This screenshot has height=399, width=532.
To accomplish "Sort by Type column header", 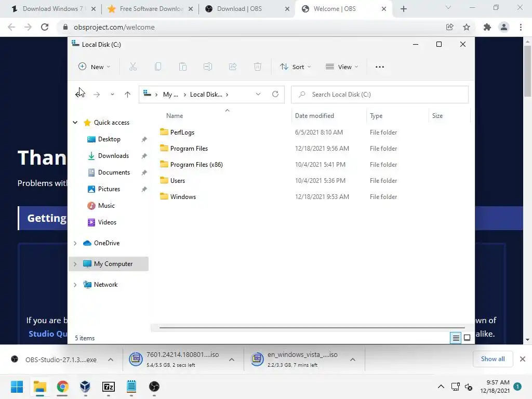I will pyautogui.click(x=397, y=116).
